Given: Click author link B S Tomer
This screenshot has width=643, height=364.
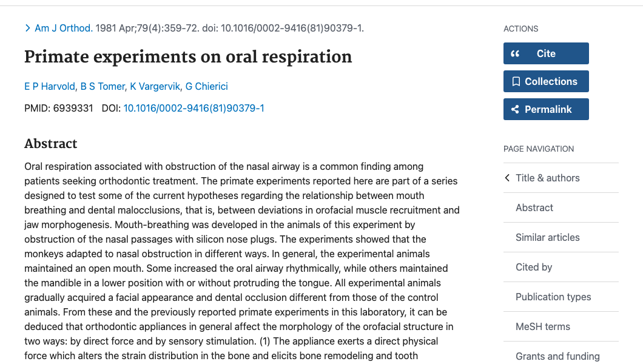Looking at the screenshot, I should (102, 86).
